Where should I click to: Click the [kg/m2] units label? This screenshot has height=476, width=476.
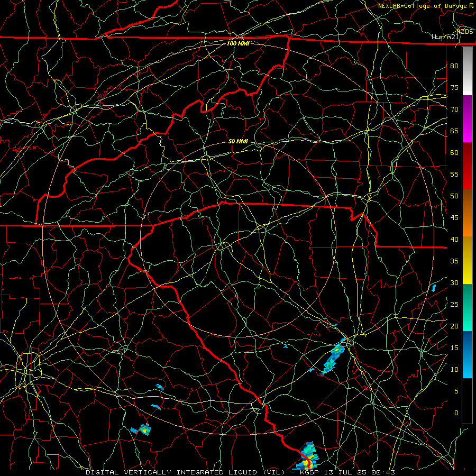coord(445,37)
